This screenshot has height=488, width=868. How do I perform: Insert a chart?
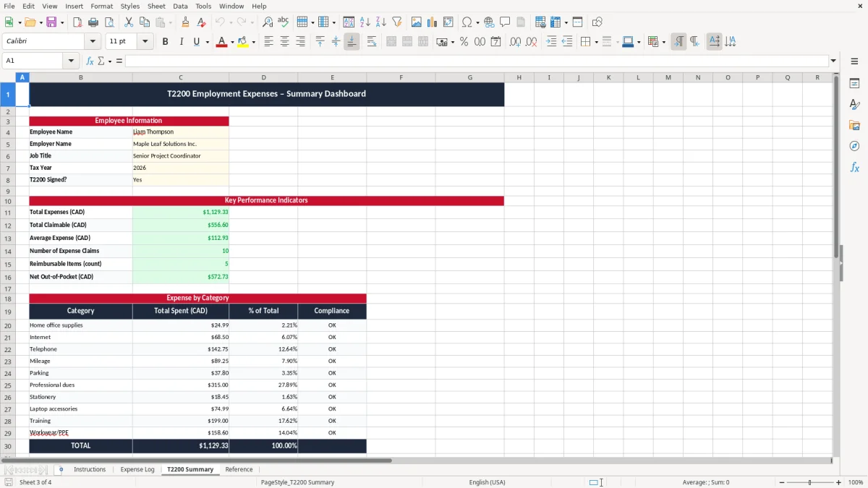[x=432, y=22]
